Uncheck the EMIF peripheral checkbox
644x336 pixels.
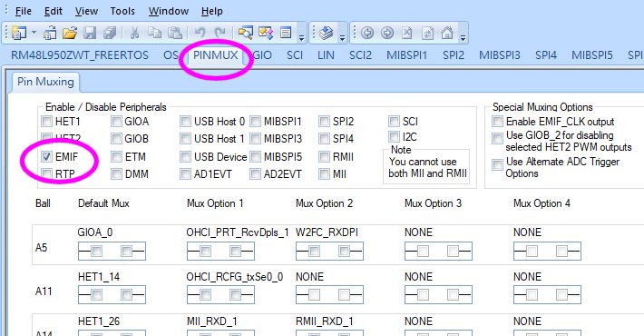click(x=47, y=157)
